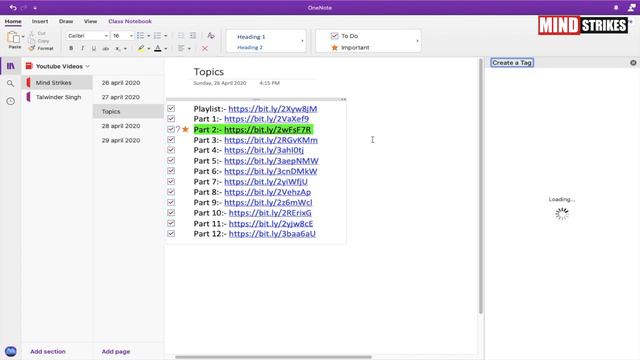
Task: Open the Draw ribbon tab
Action: (66, 21)
